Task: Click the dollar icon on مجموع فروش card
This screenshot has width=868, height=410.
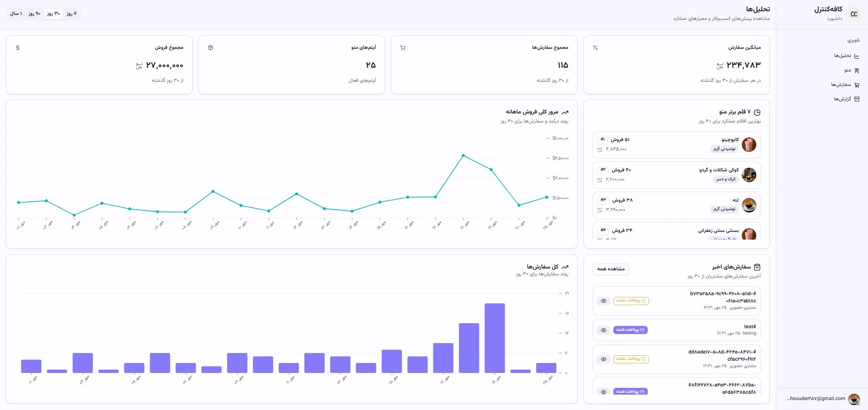Action: click(18, 47)
